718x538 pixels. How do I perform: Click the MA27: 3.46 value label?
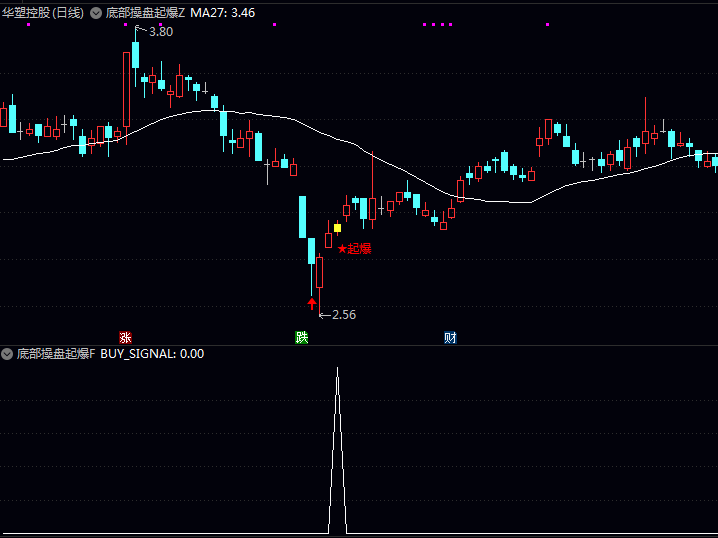(223, 13)
